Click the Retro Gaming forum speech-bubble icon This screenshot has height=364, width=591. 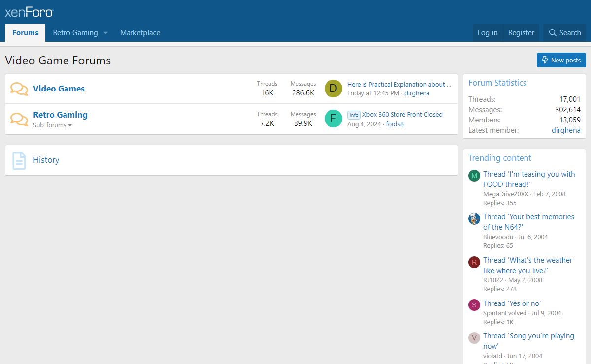(19, 119)
